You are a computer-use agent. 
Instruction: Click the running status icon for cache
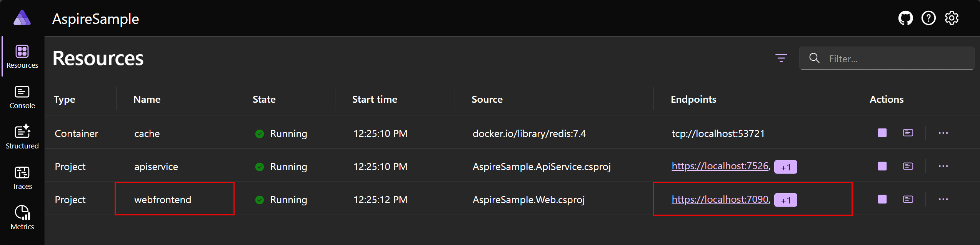(260, 133)
